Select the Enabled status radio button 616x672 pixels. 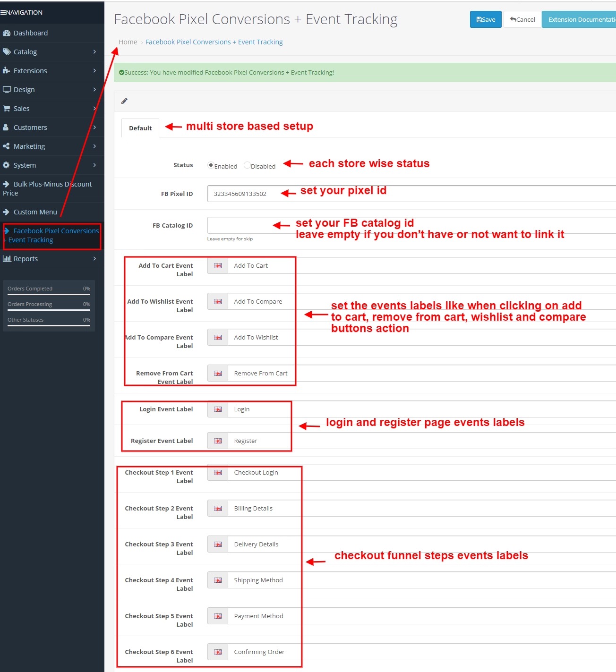[x=211, y=165]
